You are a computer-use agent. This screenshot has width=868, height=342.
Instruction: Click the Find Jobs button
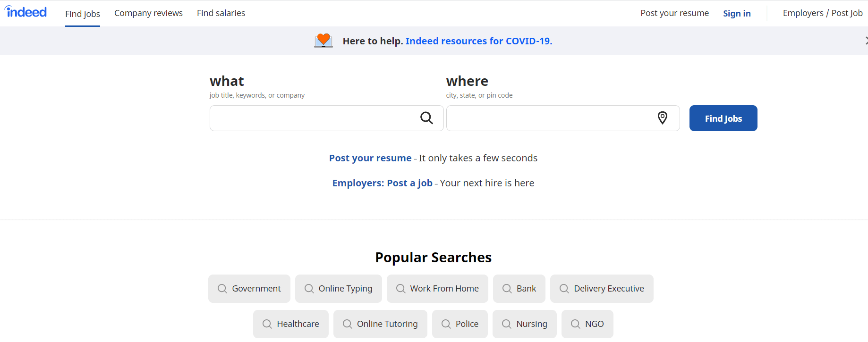tap(723, 118)
